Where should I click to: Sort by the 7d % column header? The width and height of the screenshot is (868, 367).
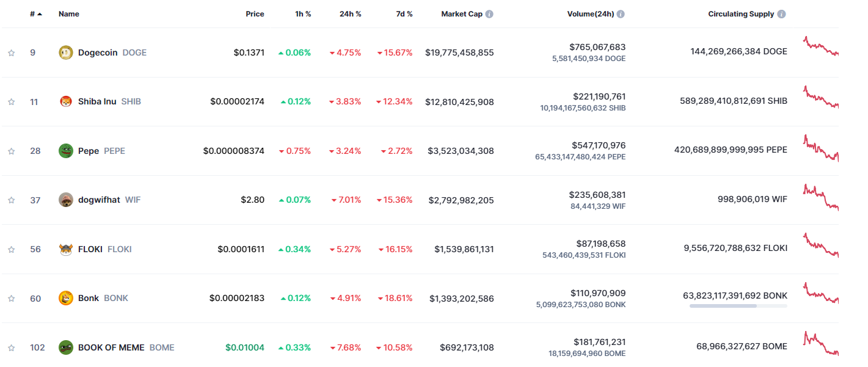[x=404, y=14]
